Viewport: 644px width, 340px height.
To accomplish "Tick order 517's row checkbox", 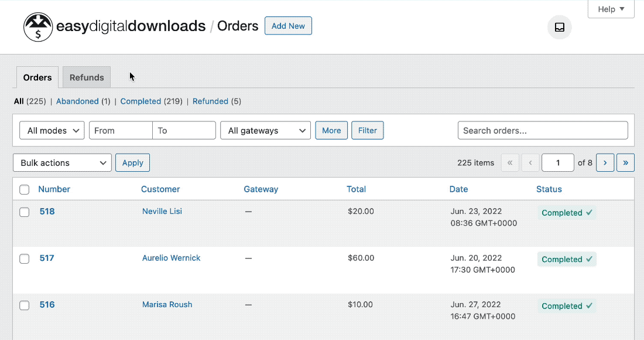I will [x=24, y=259].
